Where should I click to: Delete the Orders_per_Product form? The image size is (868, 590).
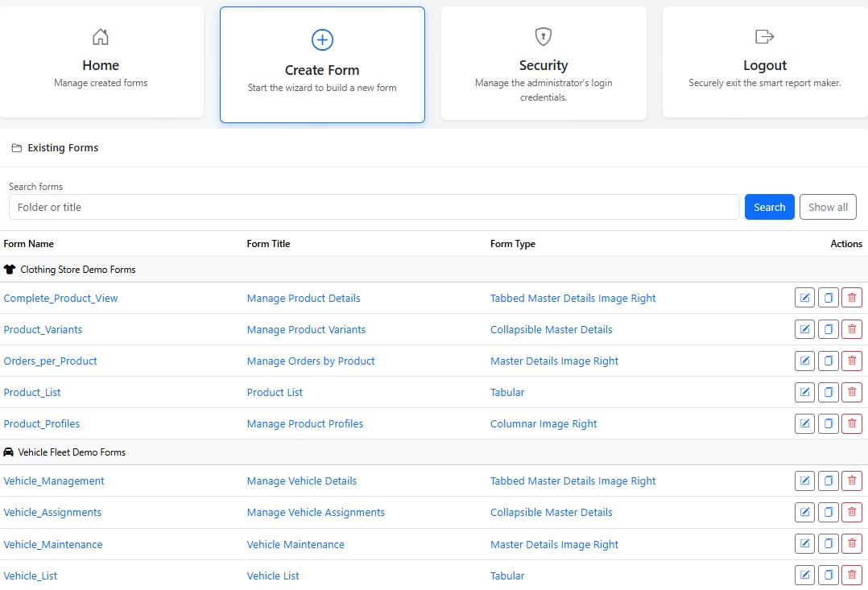(852, 361)
